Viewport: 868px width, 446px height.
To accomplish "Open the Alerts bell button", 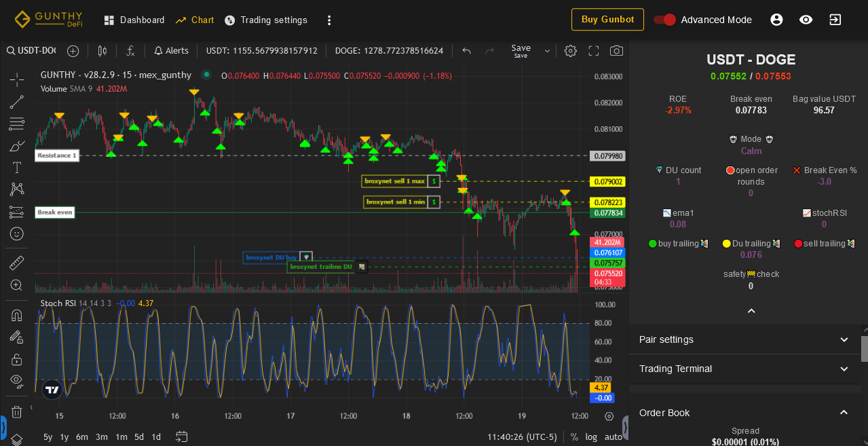I will point(171,51).
